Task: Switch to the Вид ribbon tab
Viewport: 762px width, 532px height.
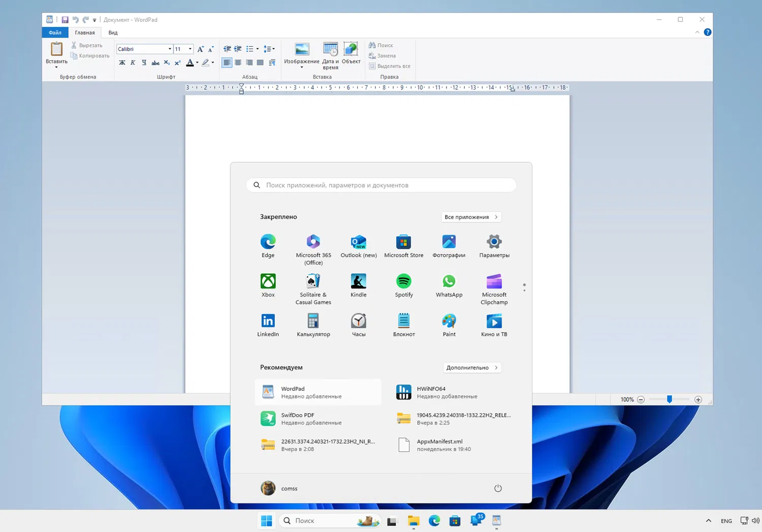Action: tap(113, 32)
